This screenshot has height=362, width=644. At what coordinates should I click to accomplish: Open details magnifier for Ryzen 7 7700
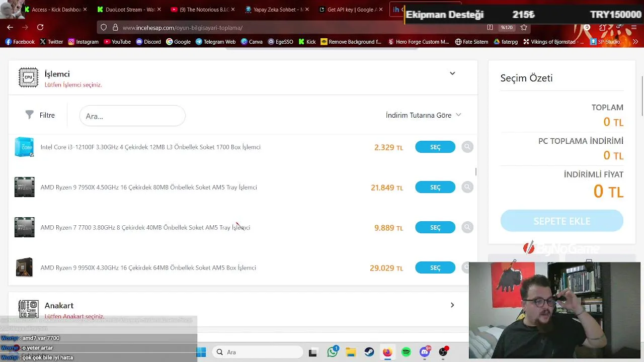pos(467,227)
